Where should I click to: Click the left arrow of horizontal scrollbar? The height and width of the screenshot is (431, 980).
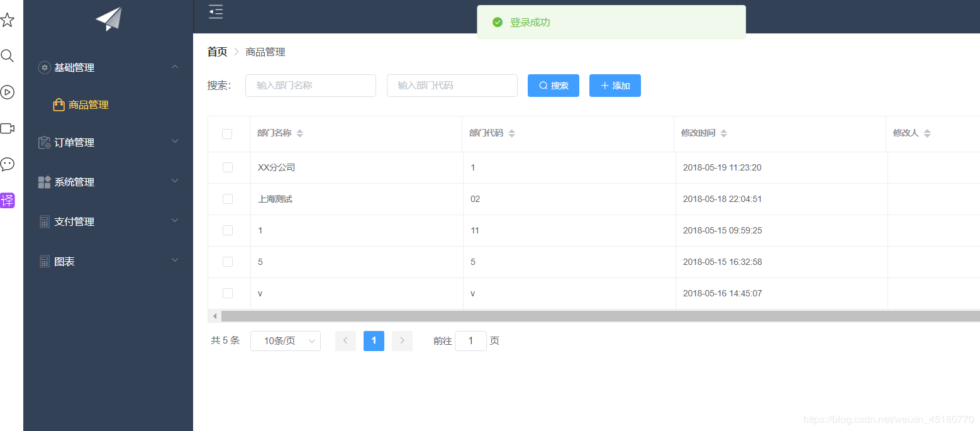[214, 316]
